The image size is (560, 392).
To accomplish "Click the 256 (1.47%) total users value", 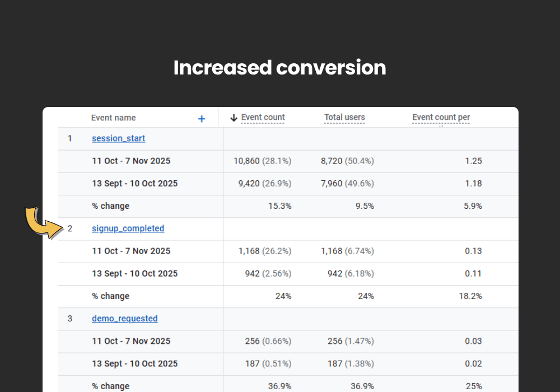I will [347, 341].
